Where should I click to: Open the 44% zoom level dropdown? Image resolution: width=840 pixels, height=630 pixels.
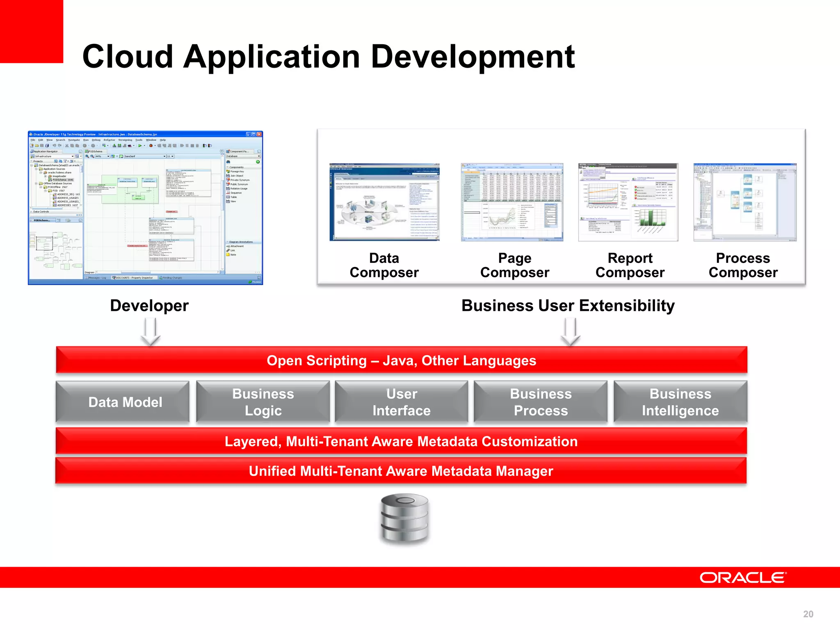[x=103, y=156]
